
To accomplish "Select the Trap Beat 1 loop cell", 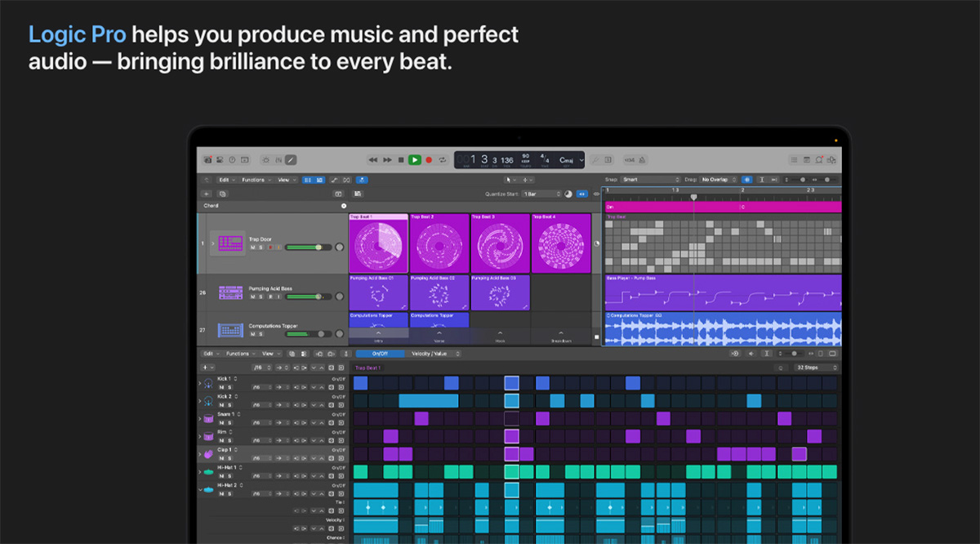I will coord(378,242).
